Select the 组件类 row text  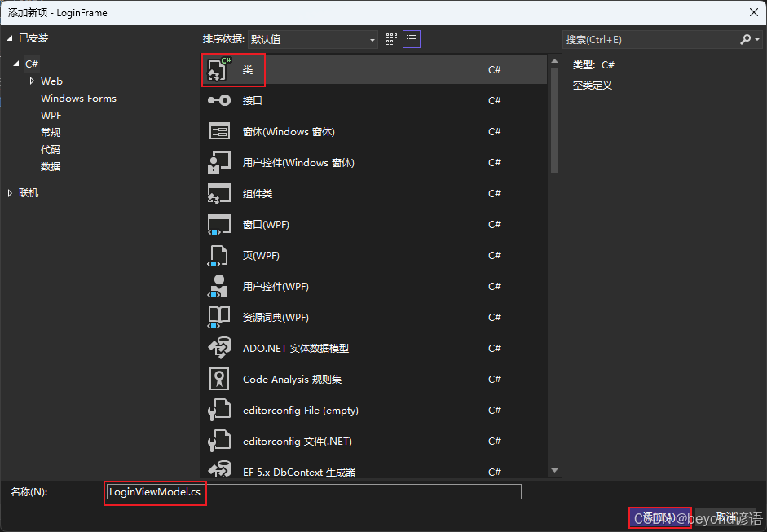tap(258, 194)
